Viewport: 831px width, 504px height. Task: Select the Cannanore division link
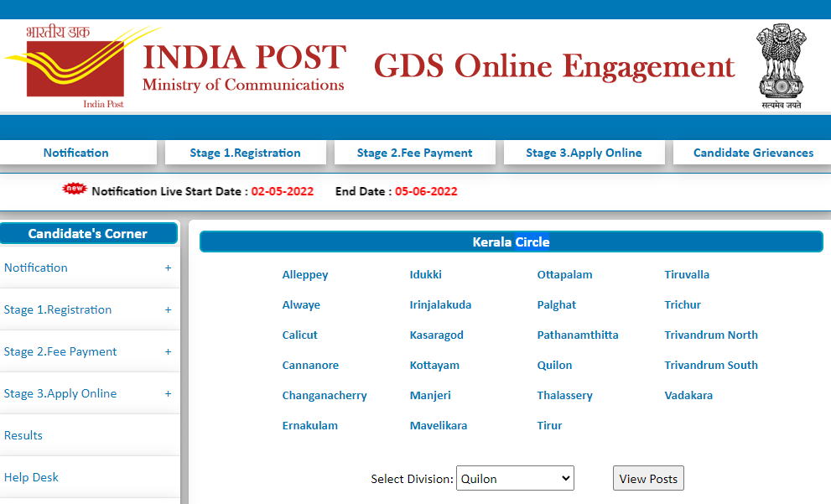tap(310, 365)
